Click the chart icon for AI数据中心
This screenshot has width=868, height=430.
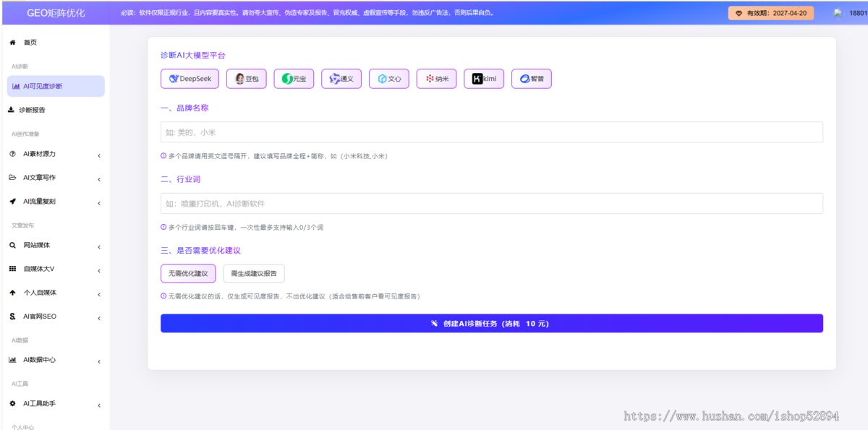[x=12, y=360]
